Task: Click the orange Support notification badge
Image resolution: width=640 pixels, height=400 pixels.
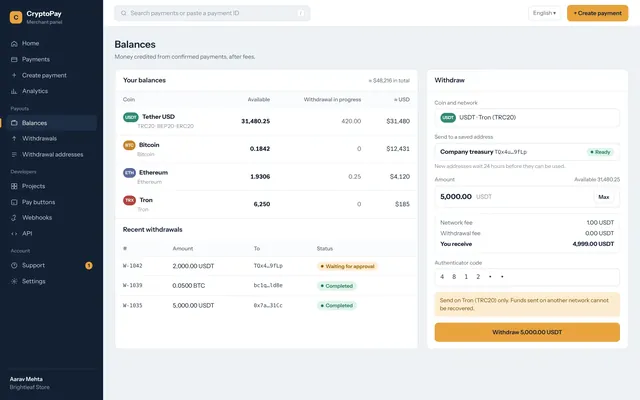Action: [89, 266]
